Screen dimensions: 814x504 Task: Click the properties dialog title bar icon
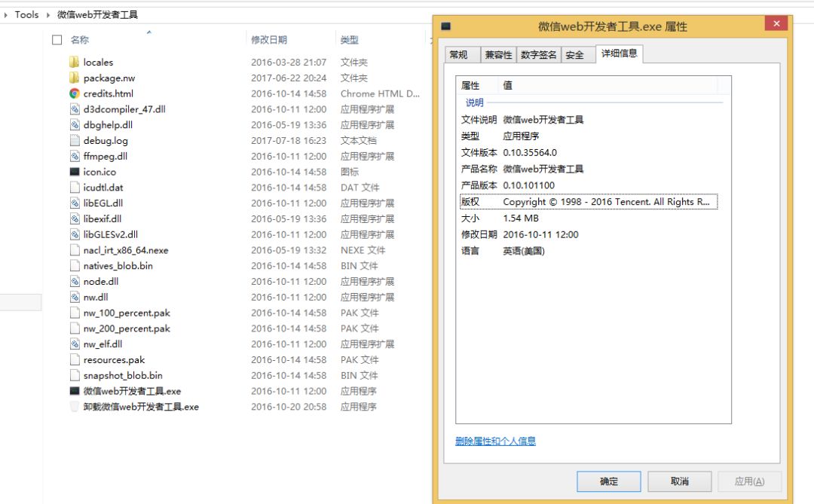[x=446, y=26]
